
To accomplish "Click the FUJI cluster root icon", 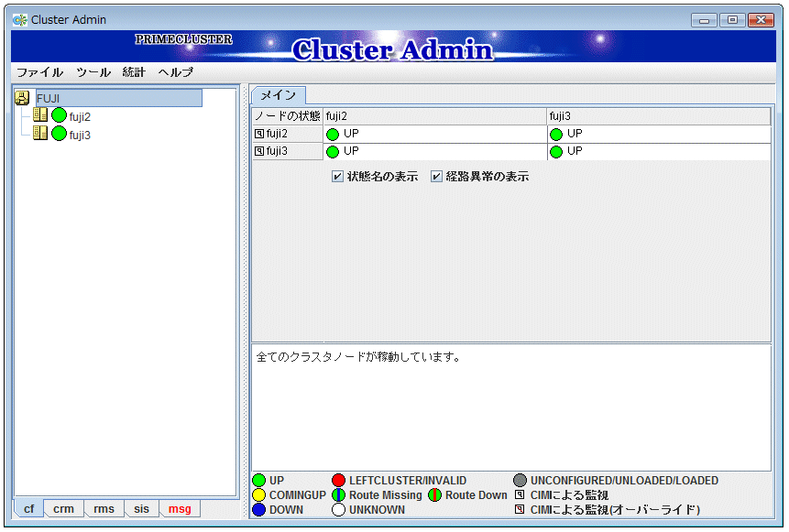I will 23,98.
